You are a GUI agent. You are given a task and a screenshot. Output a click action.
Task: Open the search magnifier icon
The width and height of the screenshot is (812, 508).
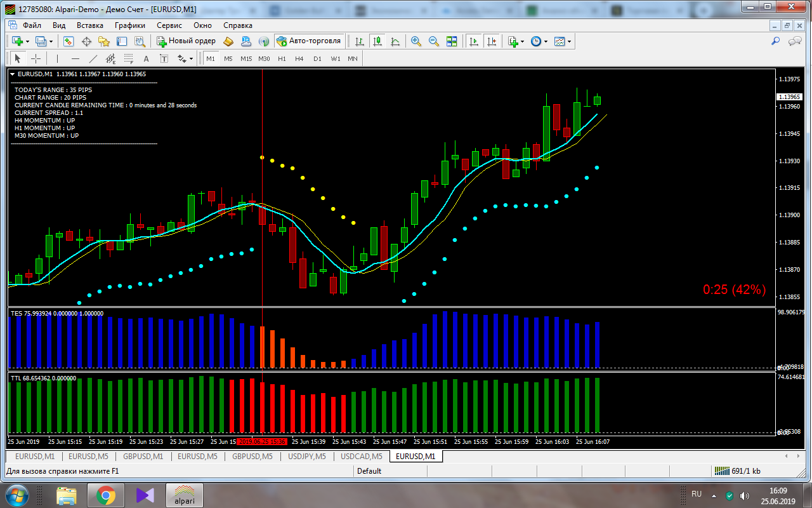(775, 41)
